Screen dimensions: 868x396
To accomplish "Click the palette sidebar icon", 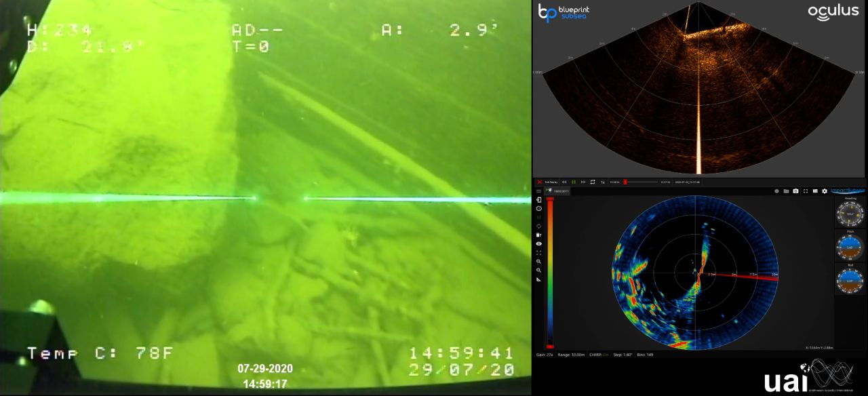I will tap(539, 235).
